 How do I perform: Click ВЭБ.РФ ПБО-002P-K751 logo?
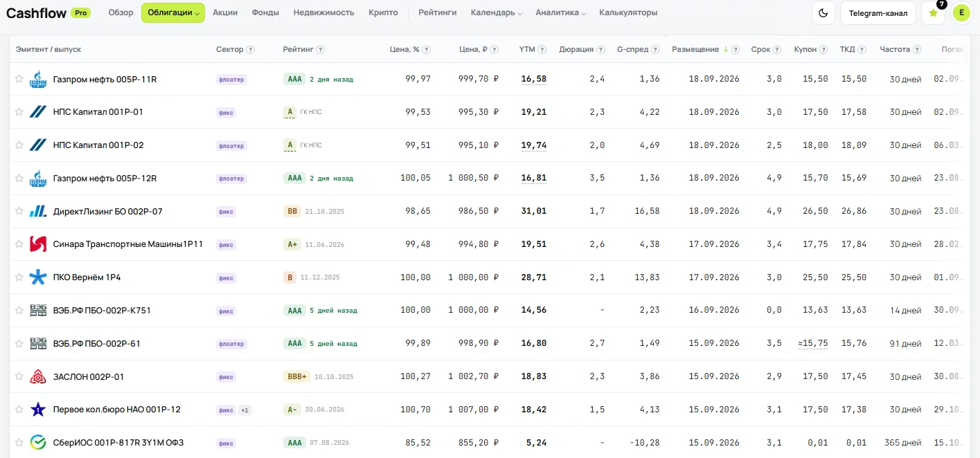pyautogui.click(x=38, y=311)
